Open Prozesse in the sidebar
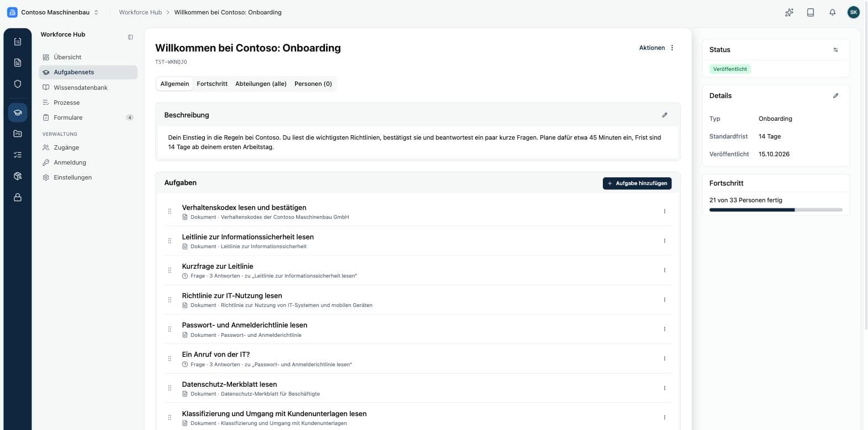This screenshot has width=868, height=430. pos(88,103)
